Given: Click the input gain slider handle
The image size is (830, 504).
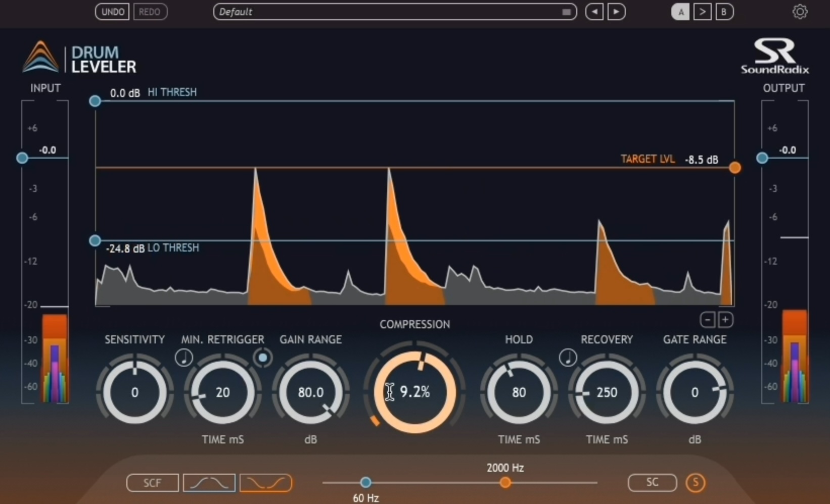Looking at the screenshot, I should (x=22, y=158).
